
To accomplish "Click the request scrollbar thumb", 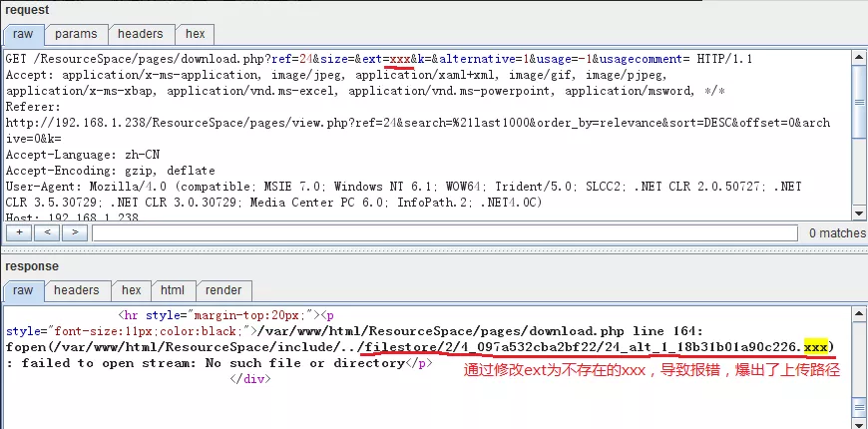I will [859, 103].
